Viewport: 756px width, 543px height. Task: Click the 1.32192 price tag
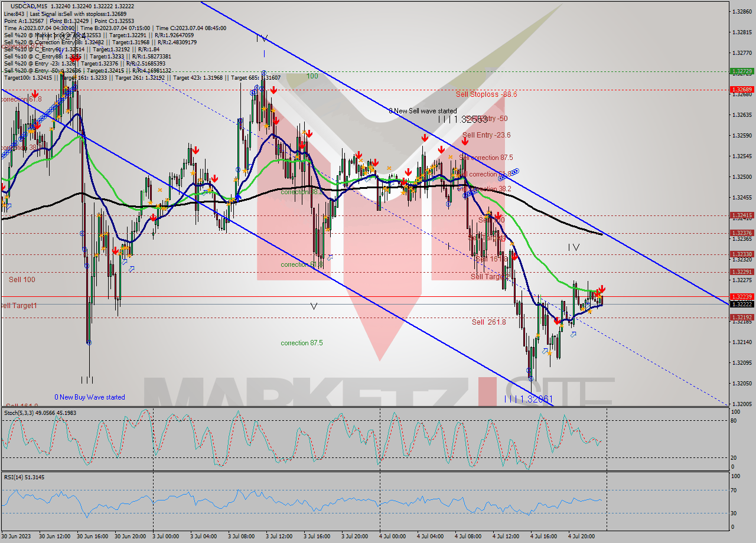tap(741, 317)
